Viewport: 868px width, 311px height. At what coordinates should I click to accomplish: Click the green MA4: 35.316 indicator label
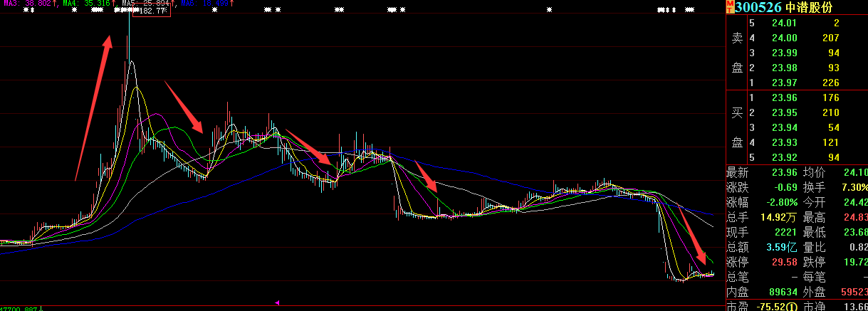point(86,4)
